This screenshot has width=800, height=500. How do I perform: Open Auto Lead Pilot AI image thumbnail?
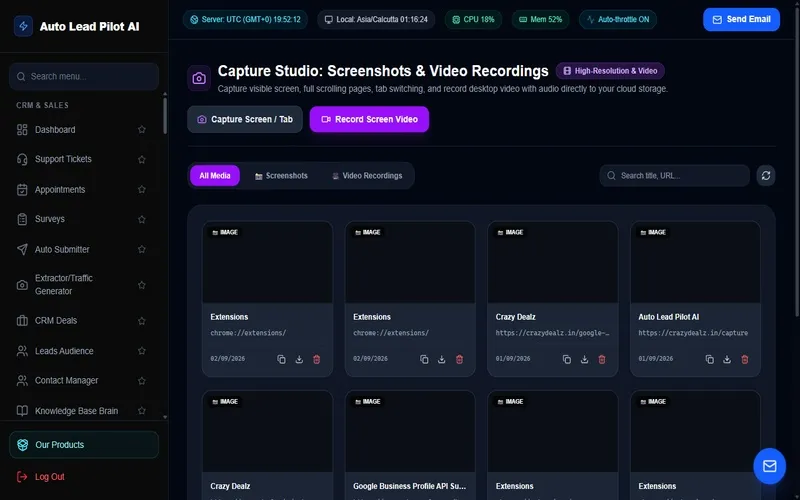coord(695,262)
